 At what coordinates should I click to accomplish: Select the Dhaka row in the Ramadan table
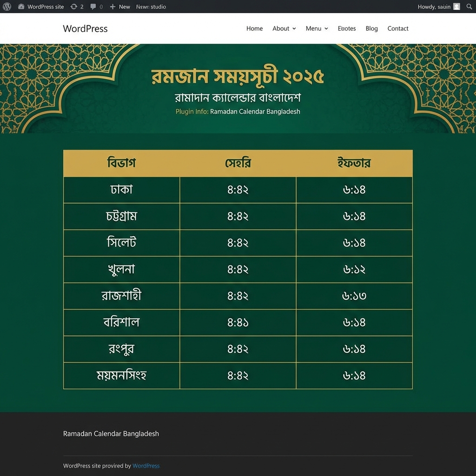pyautogui.click(x=121, y=189)
